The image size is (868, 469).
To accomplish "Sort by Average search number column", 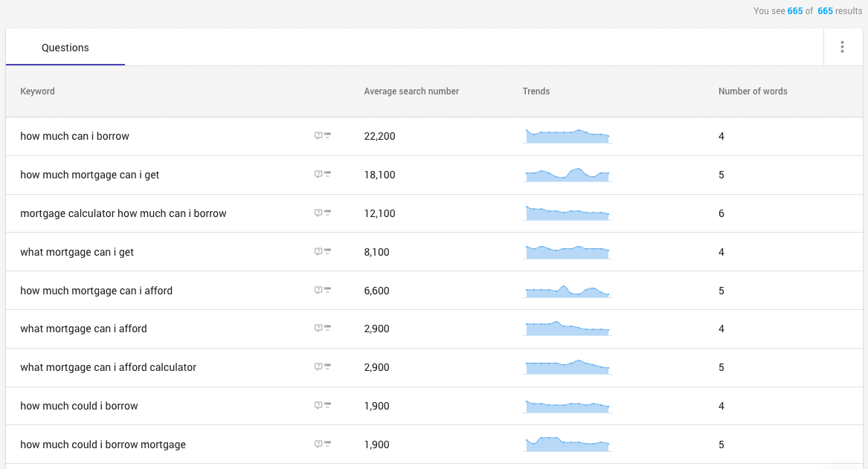I will pos(411,91).
